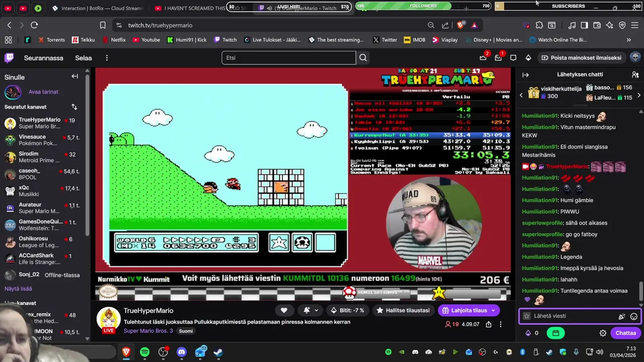Open the notification bell dropdown
Viewport: 644px width, 362px height.
coord(310,310)
